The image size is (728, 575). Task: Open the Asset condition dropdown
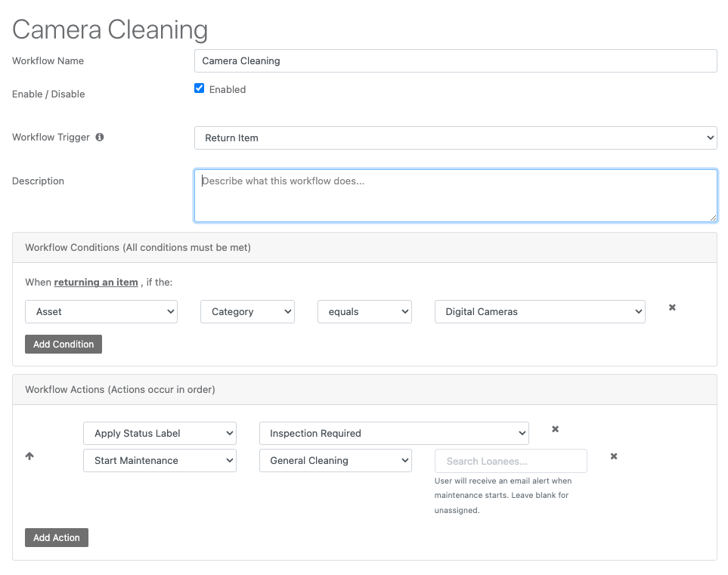point(101,311)
